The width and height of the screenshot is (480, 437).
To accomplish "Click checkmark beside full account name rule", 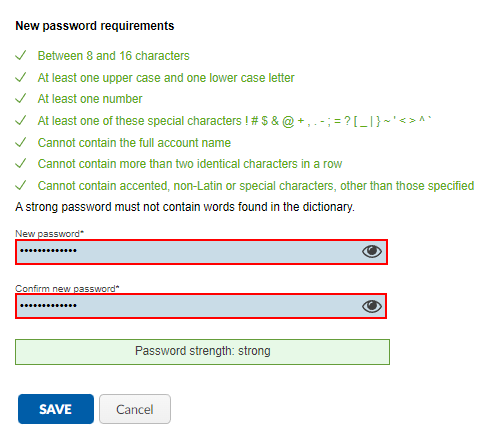I will (21, 142).
